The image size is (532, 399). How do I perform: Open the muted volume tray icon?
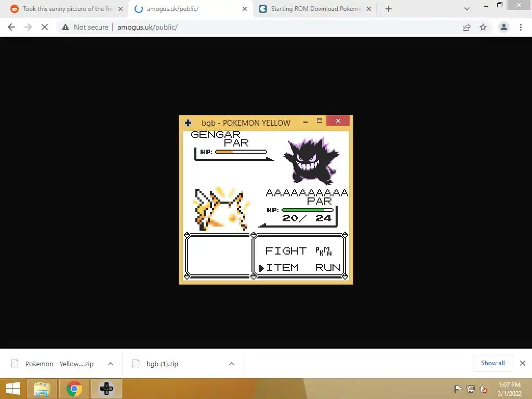click(483, 389)
